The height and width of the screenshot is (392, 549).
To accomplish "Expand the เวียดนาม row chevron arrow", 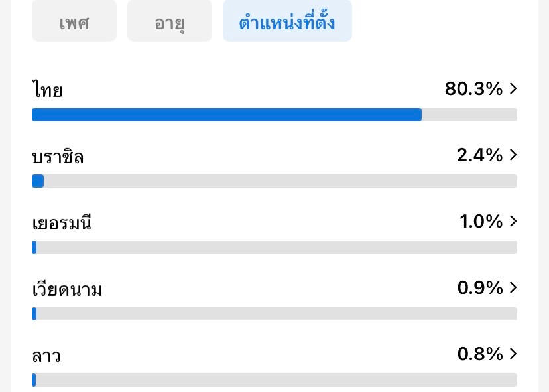I will pyautogui.click(x=513, y=287).
